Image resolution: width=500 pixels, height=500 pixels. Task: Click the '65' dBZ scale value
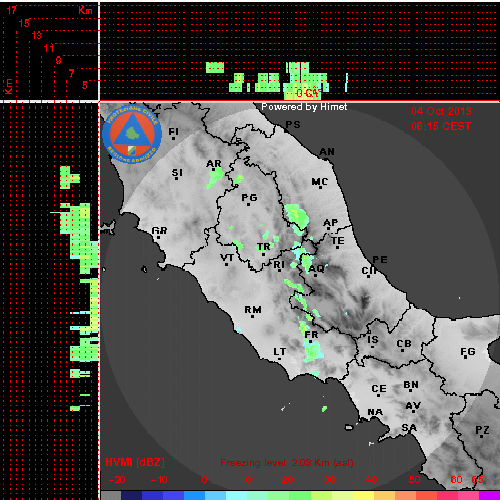pos(477,480)
